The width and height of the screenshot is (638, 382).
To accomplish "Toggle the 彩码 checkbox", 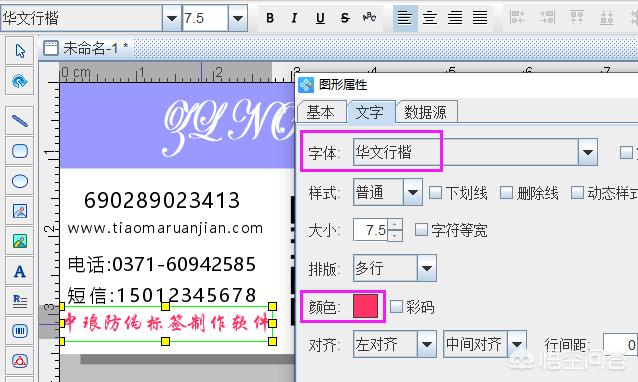I will click(396, 307).
